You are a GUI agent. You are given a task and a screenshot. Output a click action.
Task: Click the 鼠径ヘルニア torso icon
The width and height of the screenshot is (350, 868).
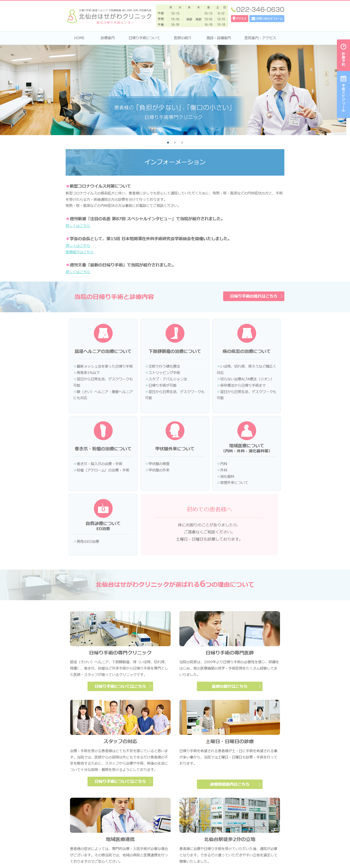[103, 333]
